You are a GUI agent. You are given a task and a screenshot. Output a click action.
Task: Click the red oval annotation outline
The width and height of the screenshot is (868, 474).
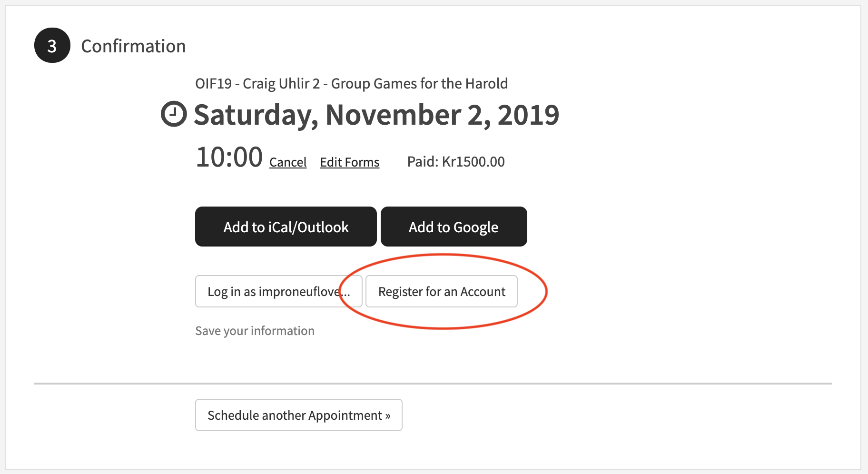[x=546, y=291]
